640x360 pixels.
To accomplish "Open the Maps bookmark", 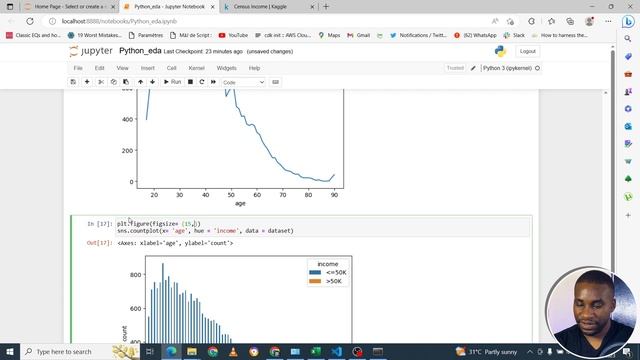I will pyautogui.click(x=329, y=36).
